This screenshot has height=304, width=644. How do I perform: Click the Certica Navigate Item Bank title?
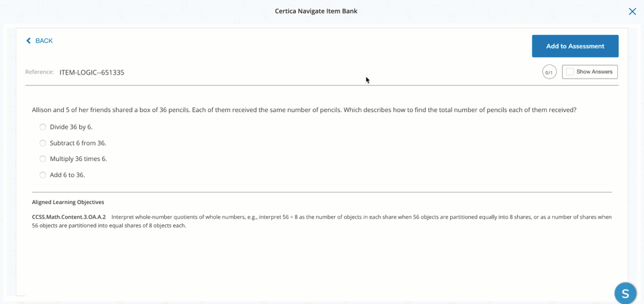coord(316,11)
